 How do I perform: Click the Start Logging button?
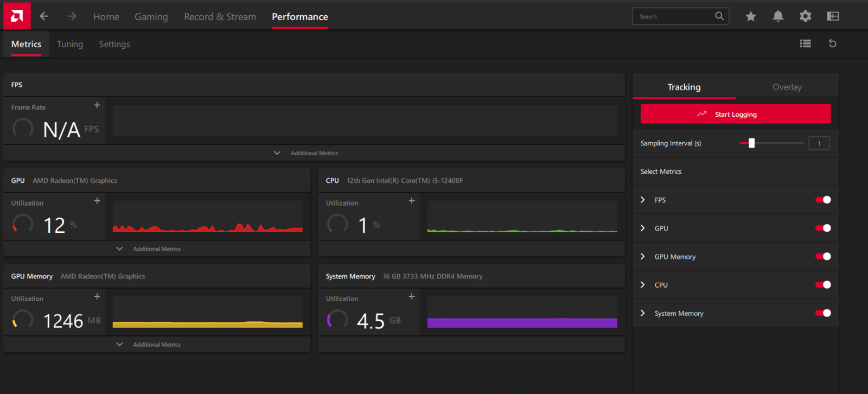(736, 114)
